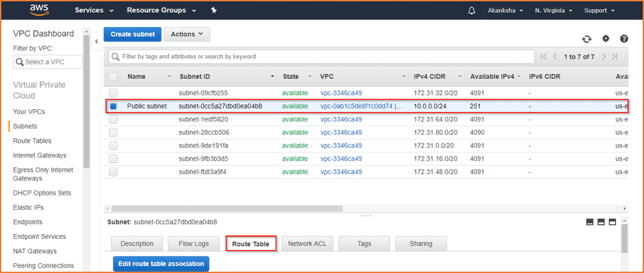Image resolution: width=644 pixels, height=273 pixels.
Task: Go to previous page arrow
Action: [x=555, y=57]
